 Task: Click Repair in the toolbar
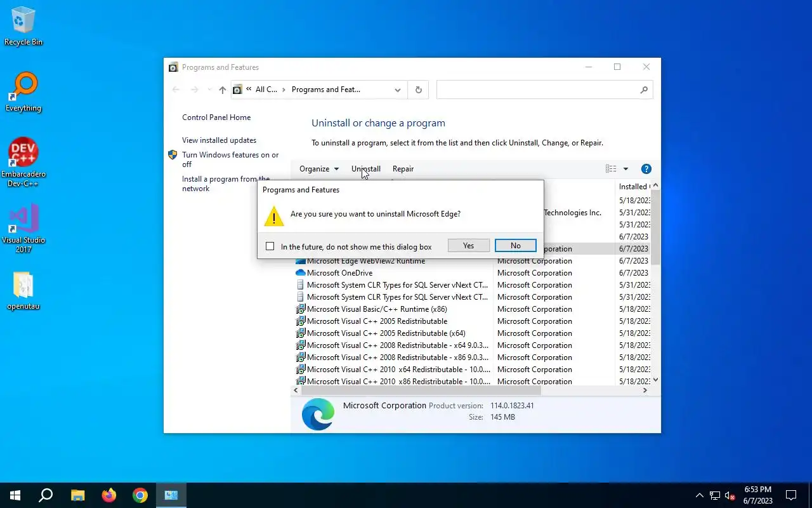click(x=403, y=169)
